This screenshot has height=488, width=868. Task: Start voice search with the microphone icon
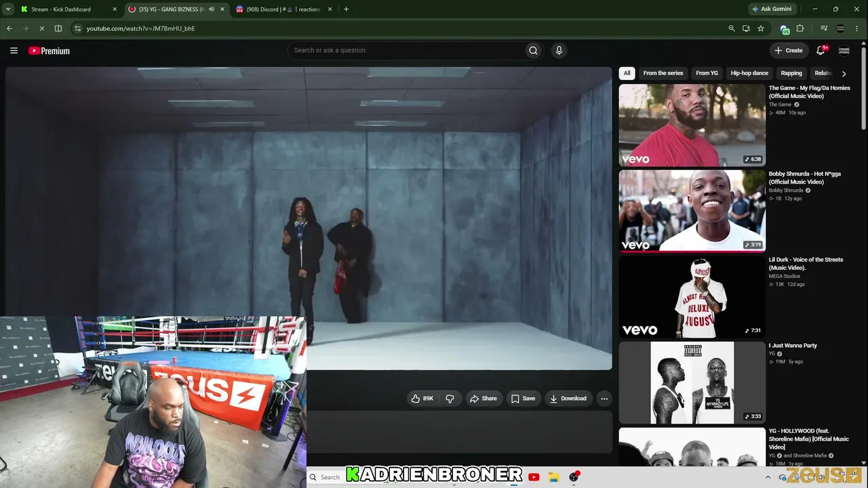pos(559,50)
